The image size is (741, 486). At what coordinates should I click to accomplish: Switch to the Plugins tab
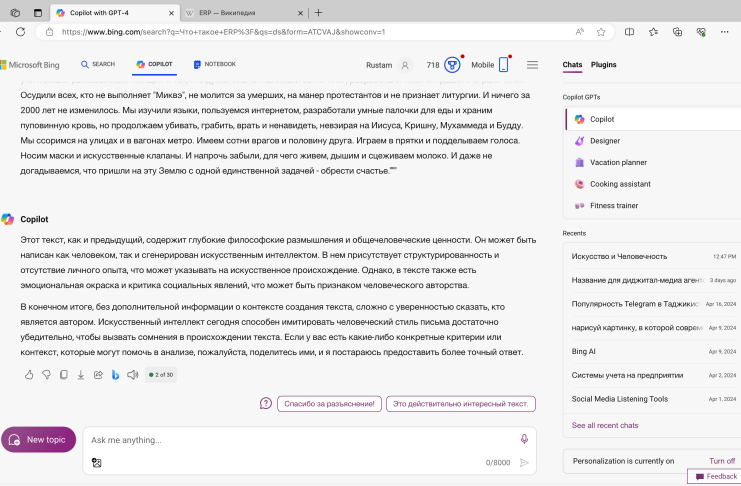pyautogui.click(x=603, y=65)
